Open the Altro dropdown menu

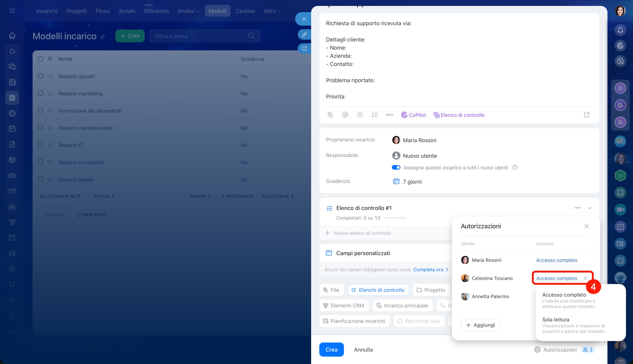click(272, 11)
